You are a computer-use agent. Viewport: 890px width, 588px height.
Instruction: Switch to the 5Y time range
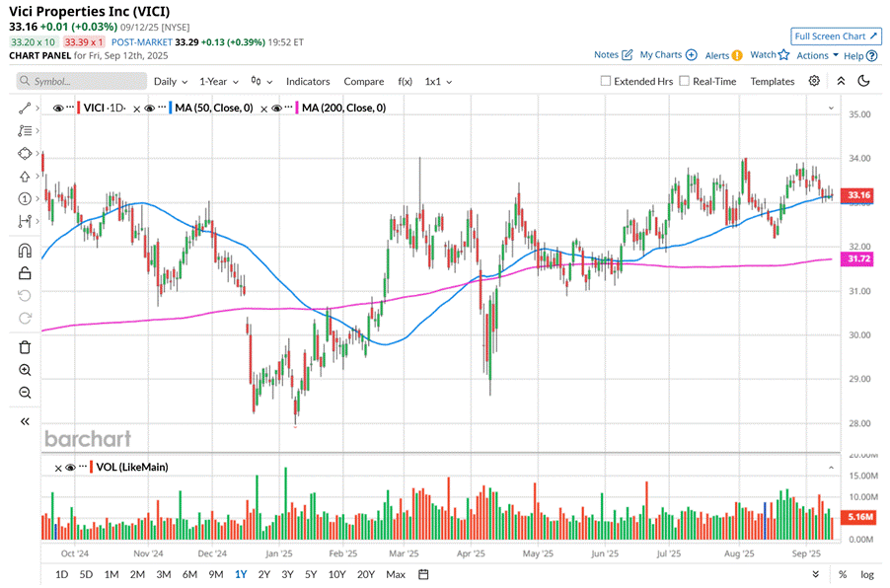pos(311,574)
